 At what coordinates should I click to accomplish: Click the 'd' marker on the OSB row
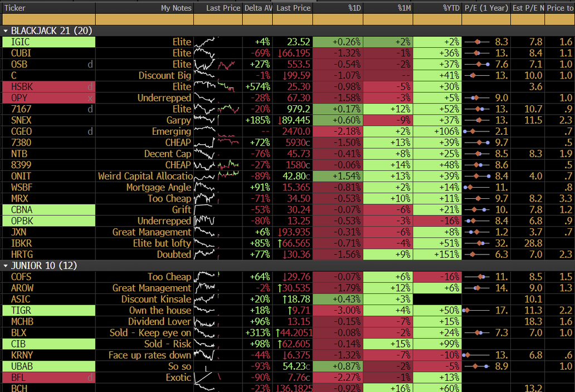click(x=90, y=65)
